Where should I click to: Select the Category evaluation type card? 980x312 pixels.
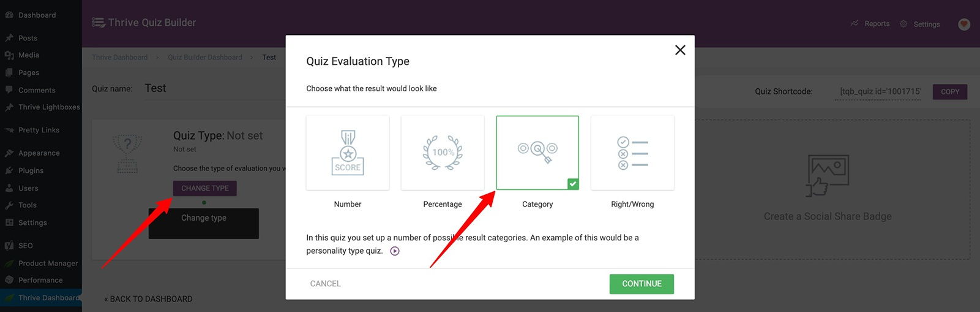pos(537,153)
